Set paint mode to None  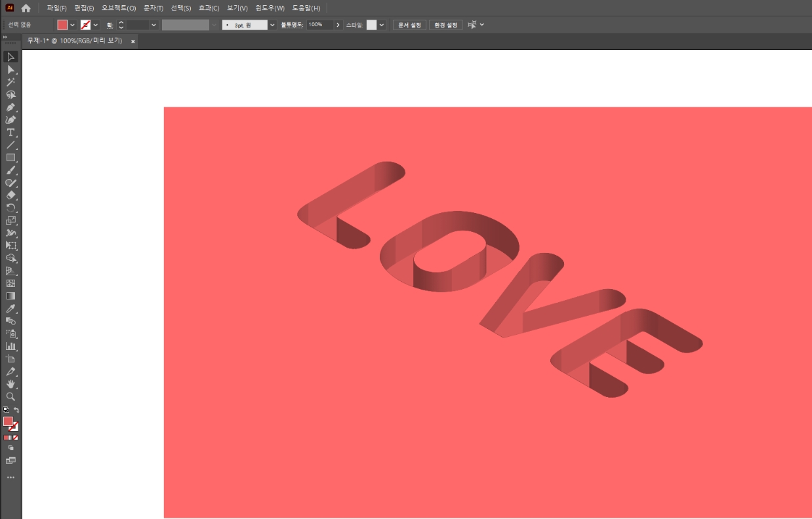point(16,437)
